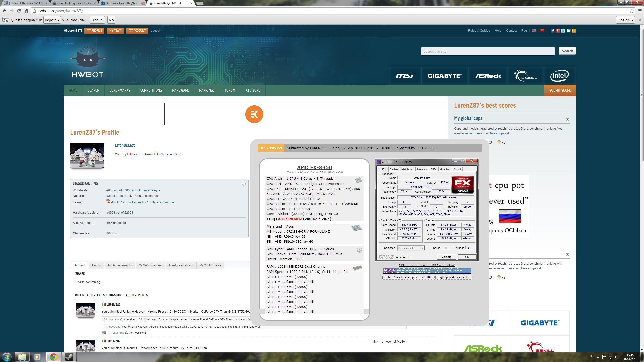This screenshot has height=362, width=644.
Task: Dismiss the translate bar with X
Action: tap(640, 20)
